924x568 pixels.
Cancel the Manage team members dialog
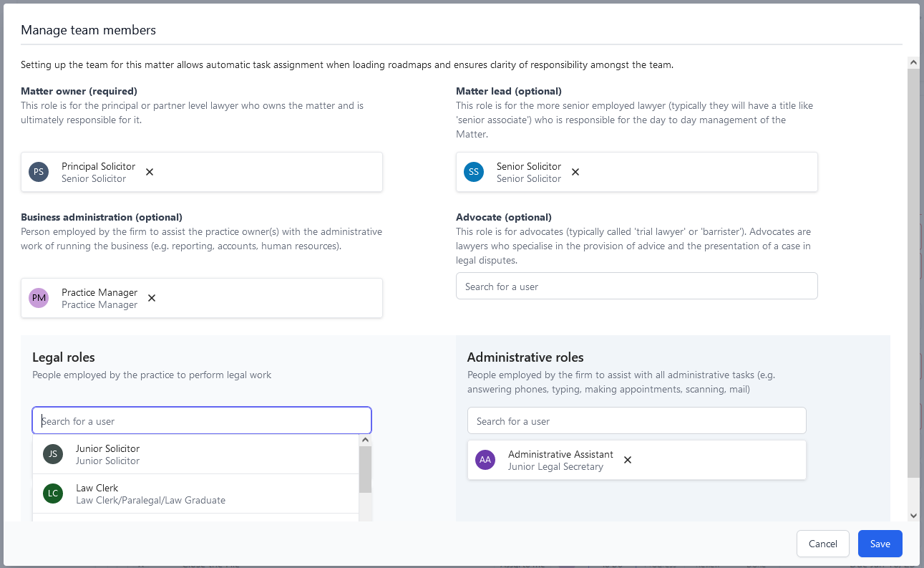coord(822,544)
